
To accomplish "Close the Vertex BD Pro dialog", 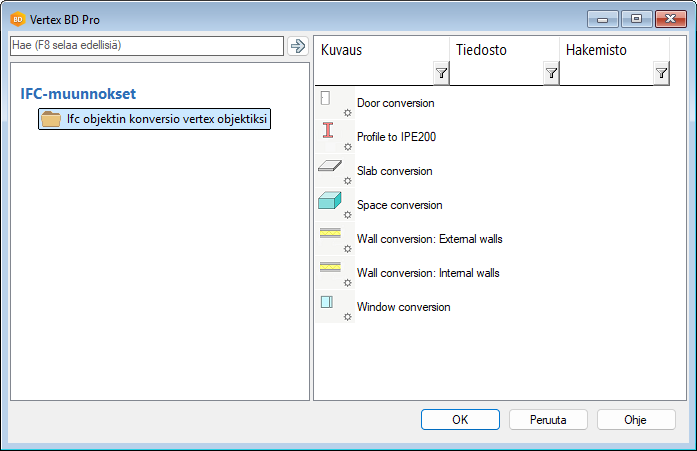I will point(671,19).
